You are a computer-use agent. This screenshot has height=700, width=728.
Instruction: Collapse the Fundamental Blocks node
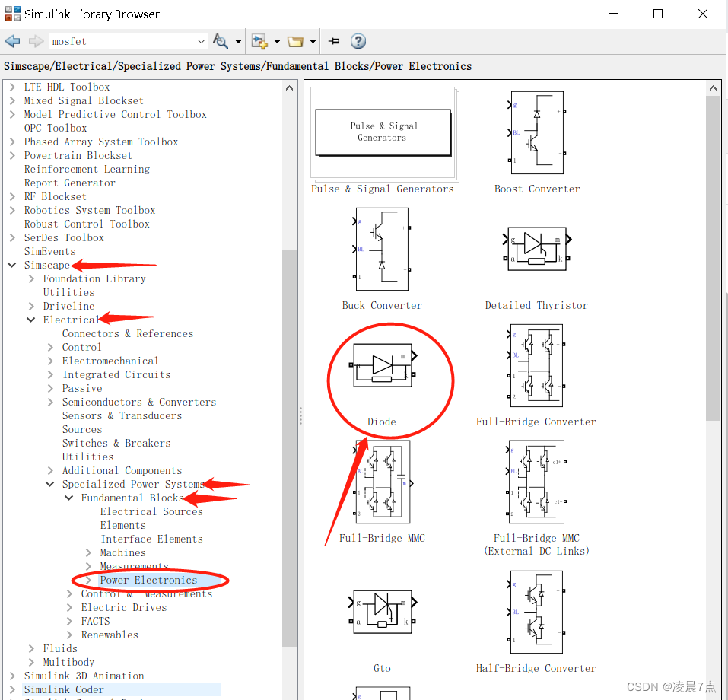[69, 498]
